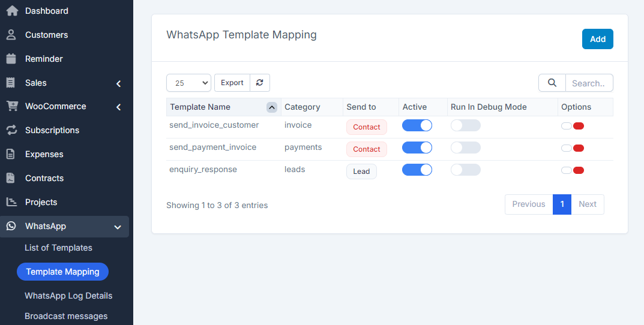
Task: Sort by the Send to column header
Action: pos(371,107)
